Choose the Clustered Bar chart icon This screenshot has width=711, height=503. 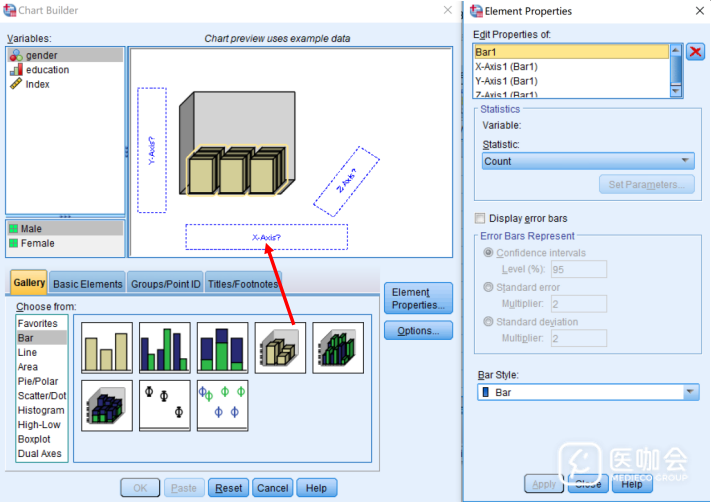pos(165,347)
